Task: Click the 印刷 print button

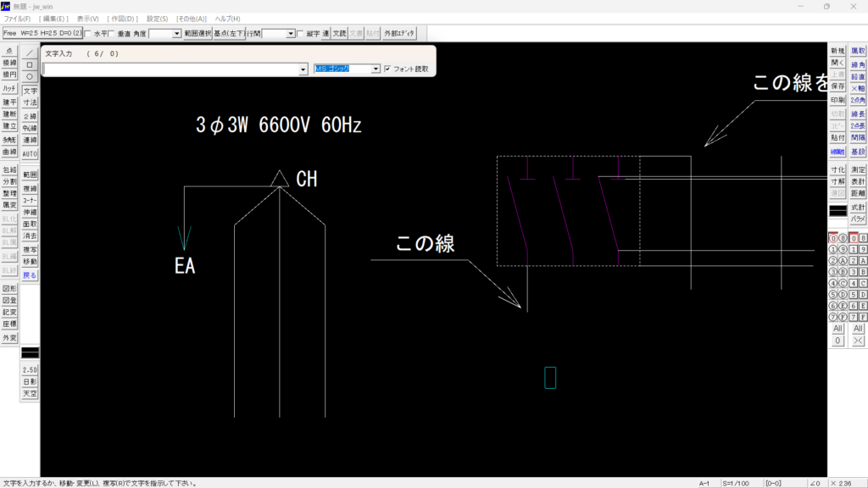Action: 837,100
